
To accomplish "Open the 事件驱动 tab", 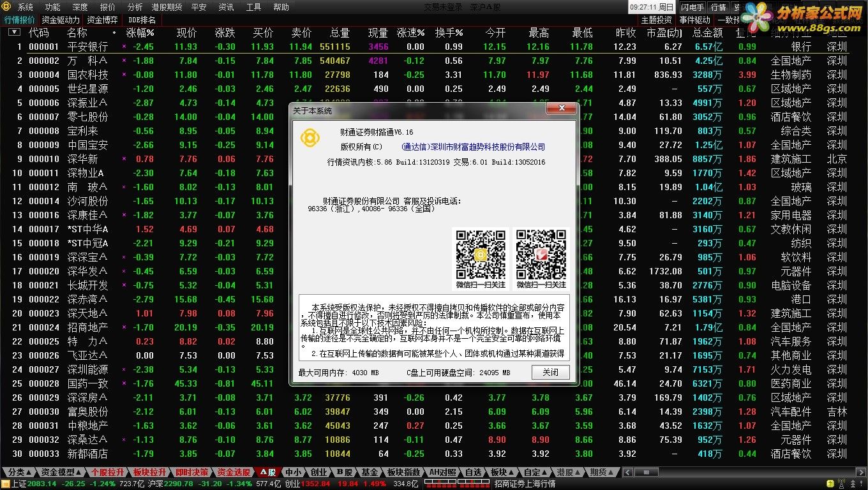I will coord(694,20).
